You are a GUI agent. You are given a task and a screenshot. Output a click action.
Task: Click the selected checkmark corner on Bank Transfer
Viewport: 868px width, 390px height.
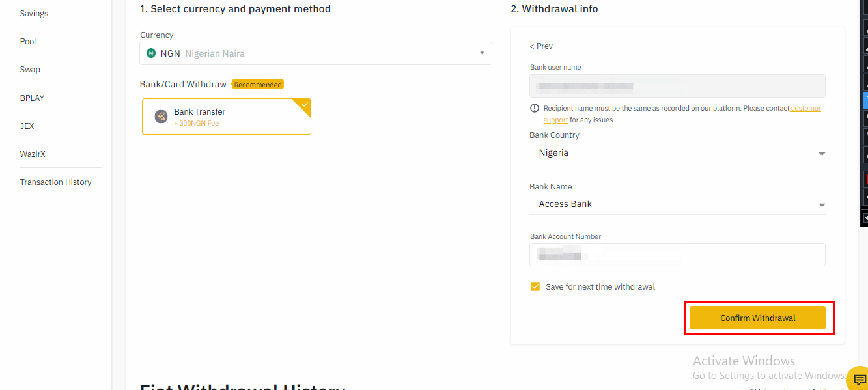pos(303,105)
